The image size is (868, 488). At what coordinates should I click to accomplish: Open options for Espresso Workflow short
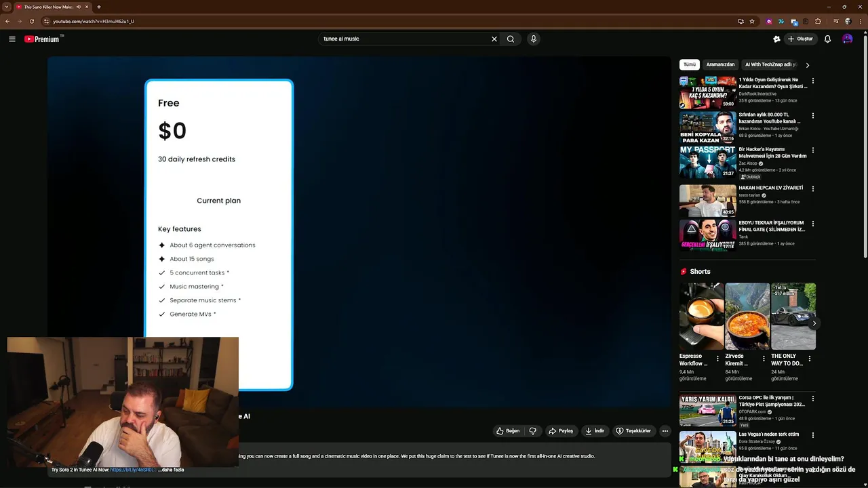point(718,359)
